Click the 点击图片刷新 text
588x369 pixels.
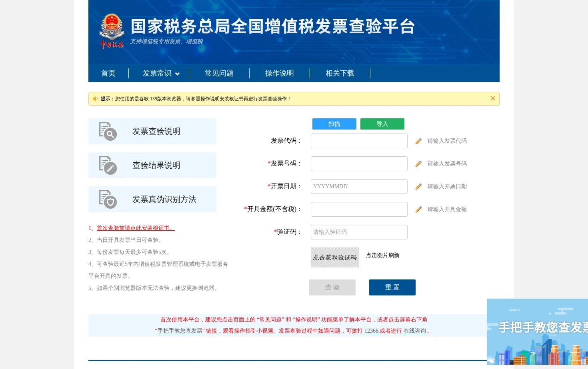[x=383, y=255]
